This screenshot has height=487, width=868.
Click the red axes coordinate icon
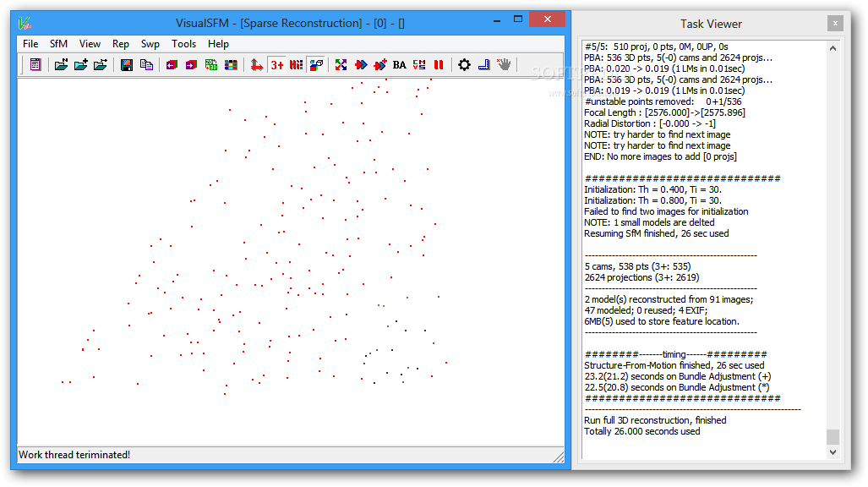click(257, 65)
